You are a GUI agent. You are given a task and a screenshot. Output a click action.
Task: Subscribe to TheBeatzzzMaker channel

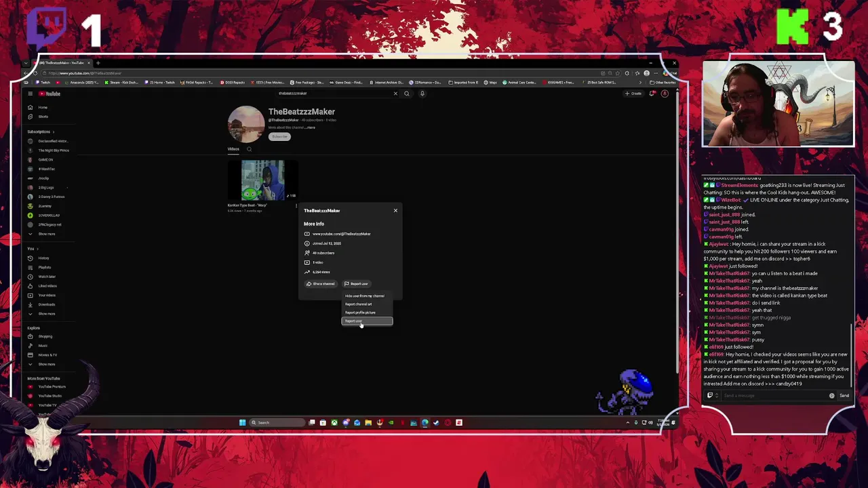(279, 137)
